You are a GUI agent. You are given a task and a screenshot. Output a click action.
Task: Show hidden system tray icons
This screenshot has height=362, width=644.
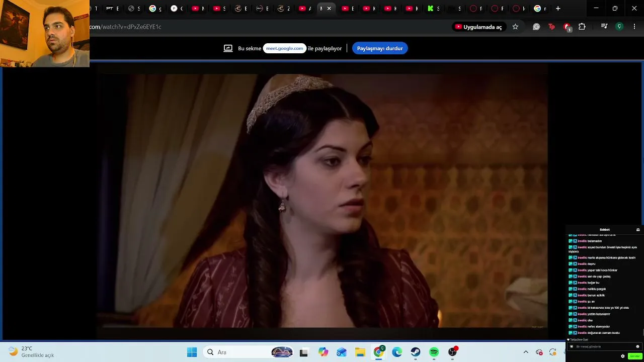click(x=526, y=352)
